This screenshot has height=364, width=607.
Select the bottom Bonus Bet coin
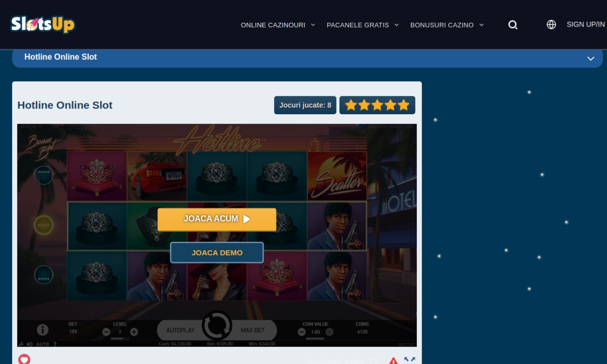tap(44, 274)
